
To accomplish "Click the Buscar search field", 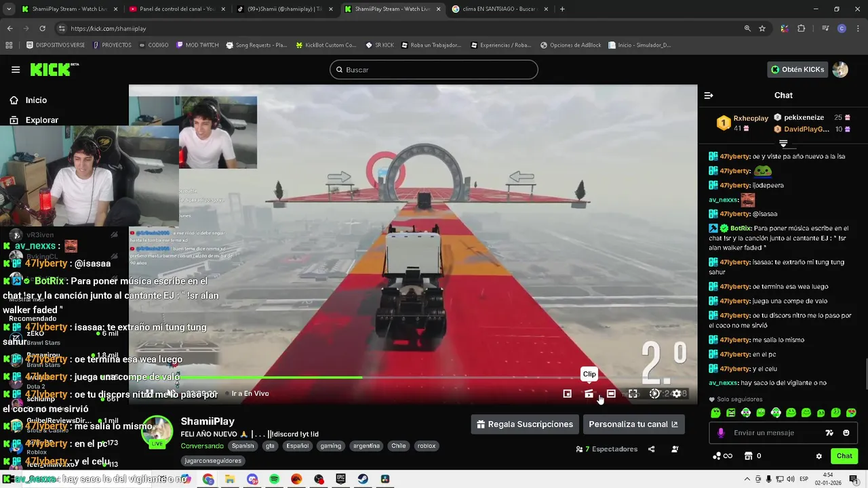I will [434, 70].
